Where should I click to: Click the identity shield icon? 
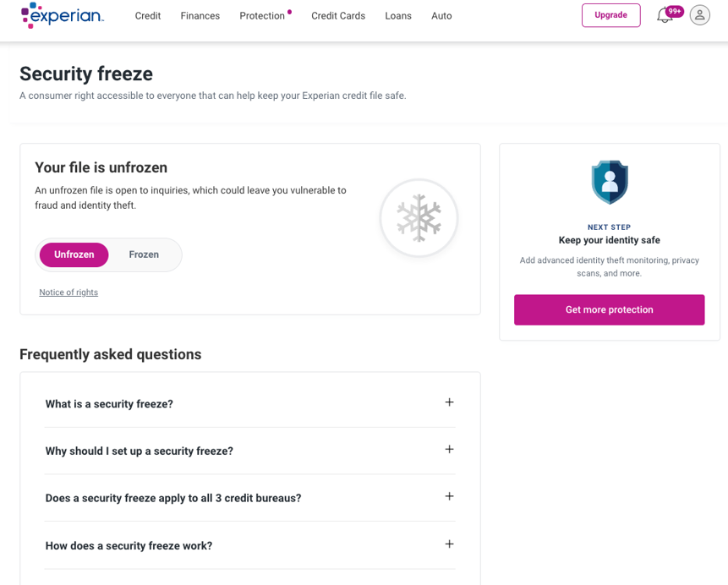tap(609, 182)
